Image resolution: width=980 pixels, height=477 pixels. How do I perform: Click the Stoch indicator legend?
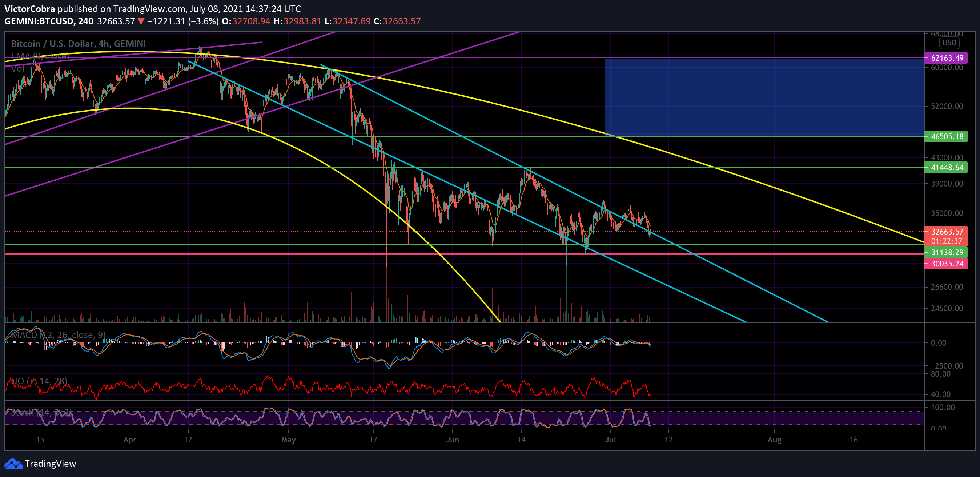(41, 412)
